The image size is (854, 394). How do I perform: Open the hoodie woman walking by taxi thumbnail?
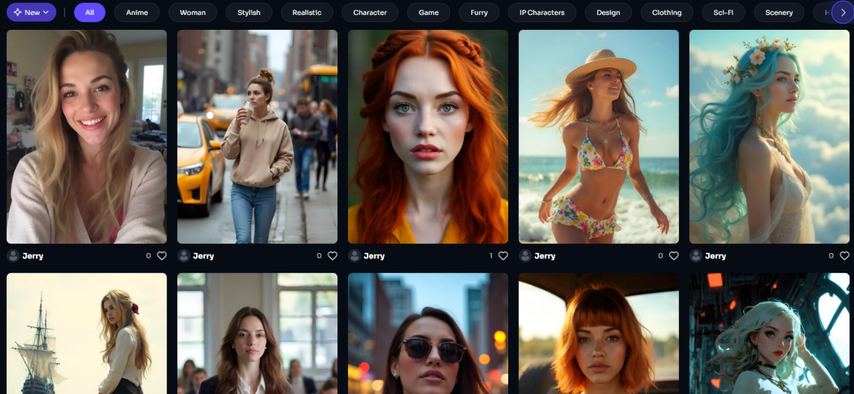(257, 137)
